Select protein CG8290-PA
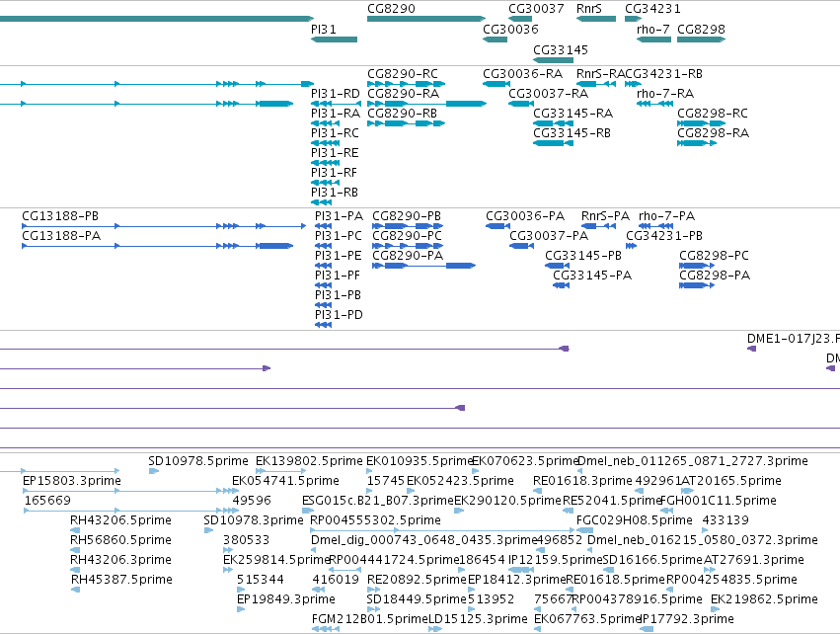This screenshot has height=634, width=840. 423,266
